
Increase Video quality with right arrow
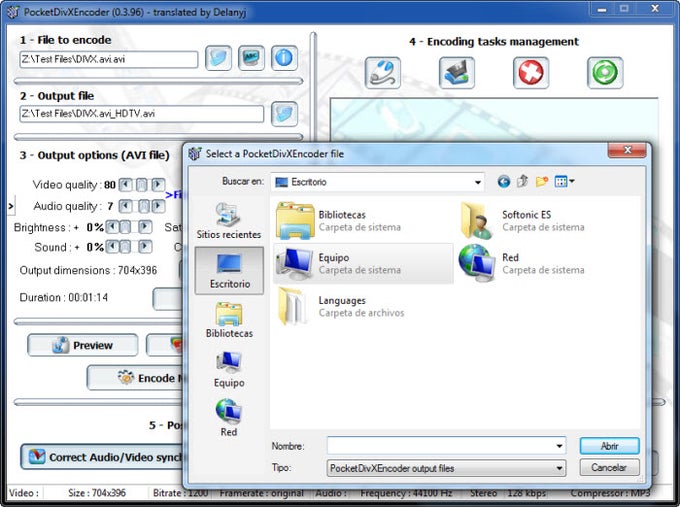(159, 185)
